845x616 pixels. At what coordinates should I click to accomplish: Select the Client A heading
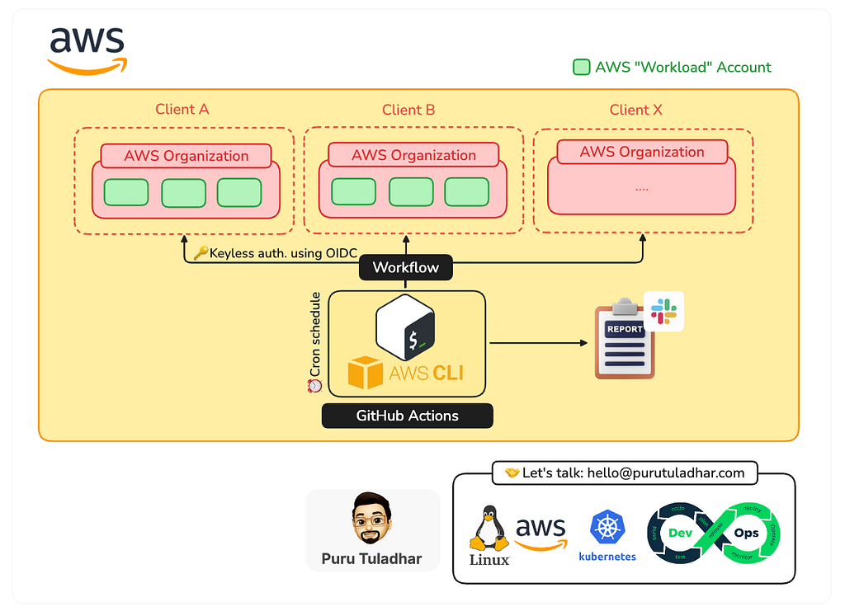pos(182,110)
